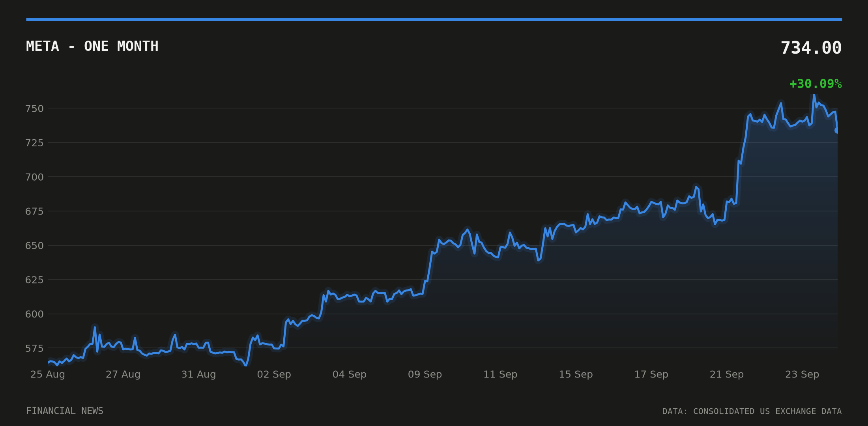Click the 600 y-axis label
Viewport: 868px width, 426px height.
pyautogui.click(x=34, y=314)
